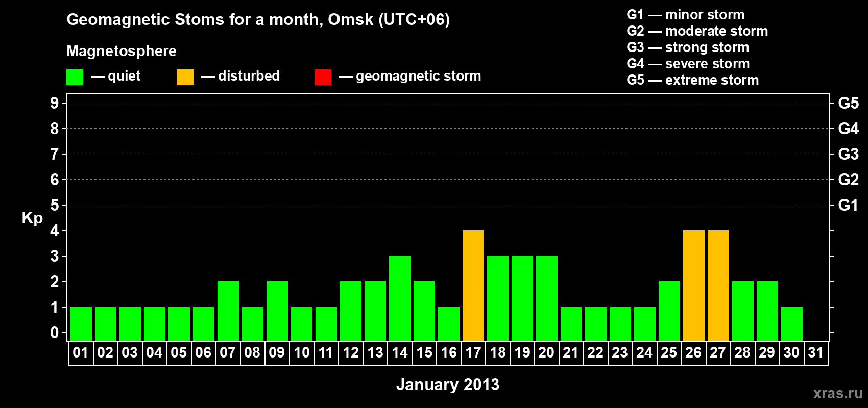The image size is (868, 408).
Task: Click the red geomagnetic storm legend swatch
Action: coord(323,77)
